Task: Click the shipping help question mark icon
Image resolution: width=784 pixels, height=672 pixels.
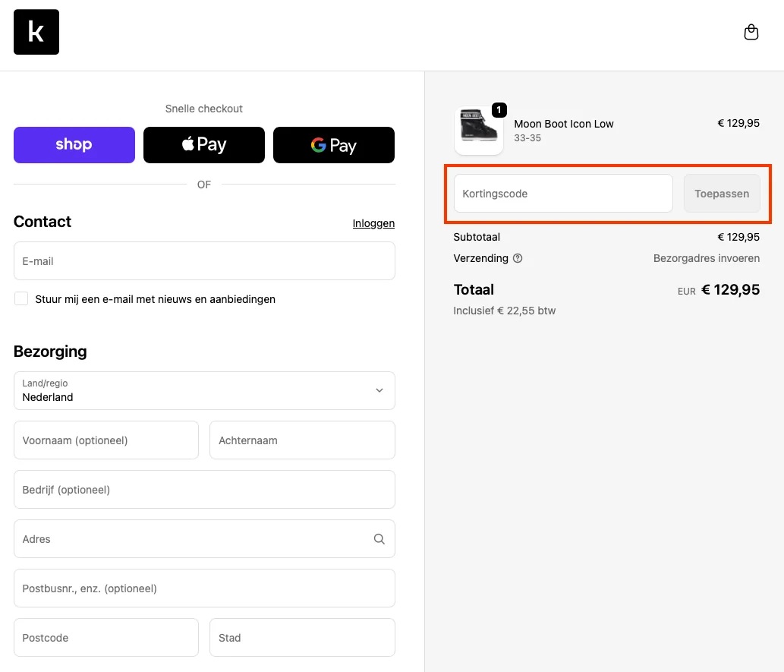Action: click(x=518, y=258)
